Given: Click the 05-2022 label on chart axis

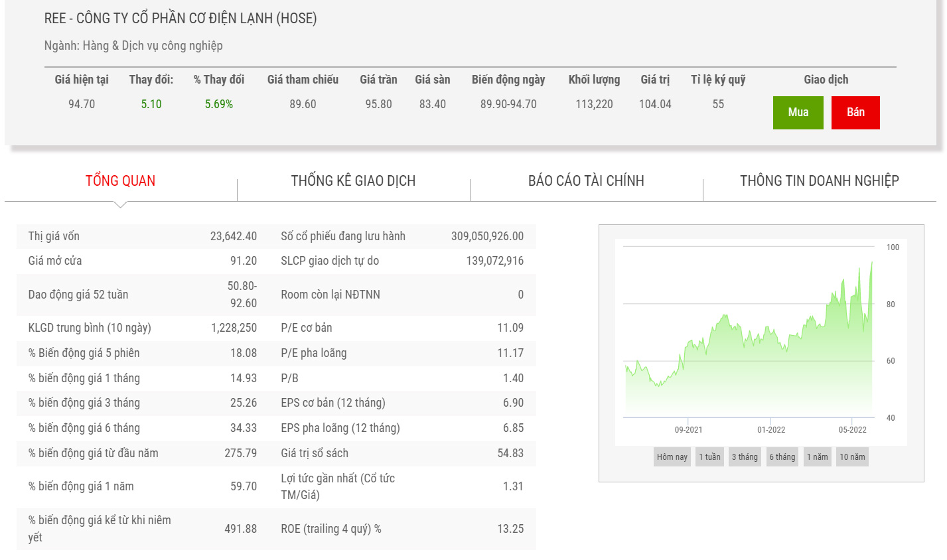Looking at the screenshot, I should tap(852, 430).
